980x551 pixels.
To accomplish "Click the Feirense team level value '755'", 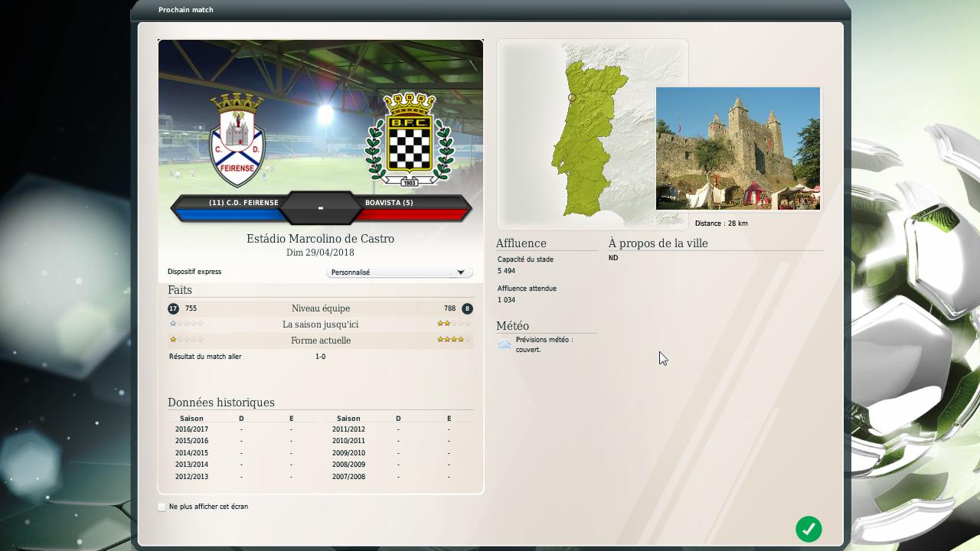I will pos(191,308).
